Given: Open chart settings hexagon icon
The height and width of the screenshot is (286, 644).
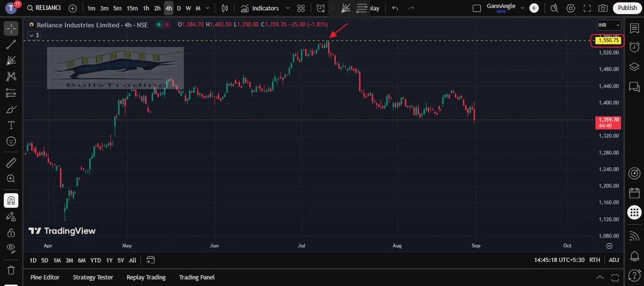Looking at the screenshot, I should [570, 8].
